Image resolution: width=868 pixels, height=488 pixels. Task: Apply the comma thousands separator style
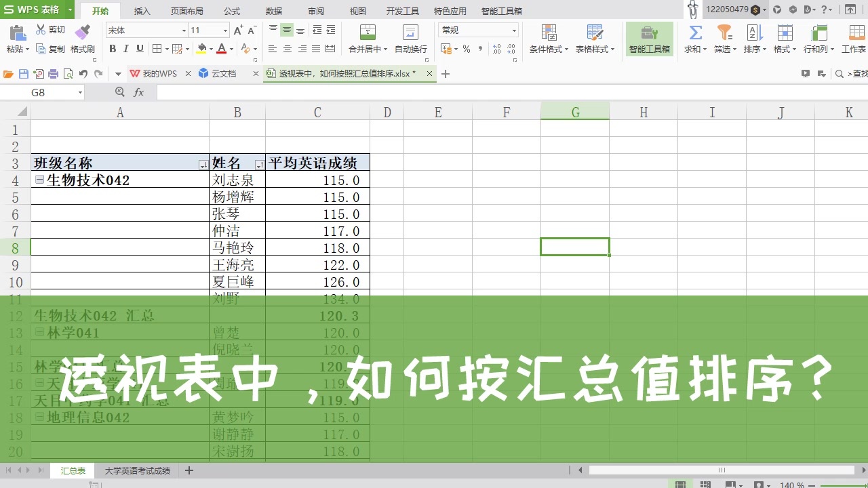481,49
